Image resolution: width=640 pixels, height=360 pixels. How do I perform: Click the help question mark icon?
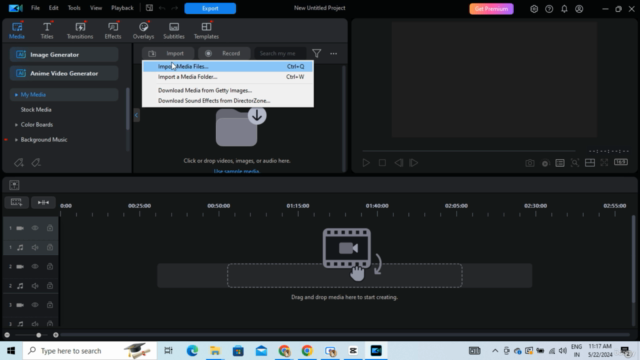[x=549, y=9]
